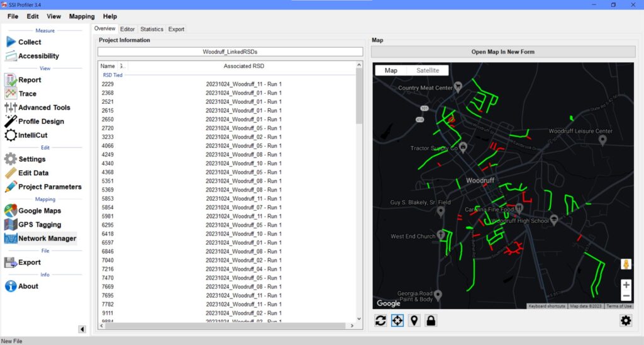Click the Woodruff Leisure Center map marker
Screen dimensions: 644x345
[602, 140]
